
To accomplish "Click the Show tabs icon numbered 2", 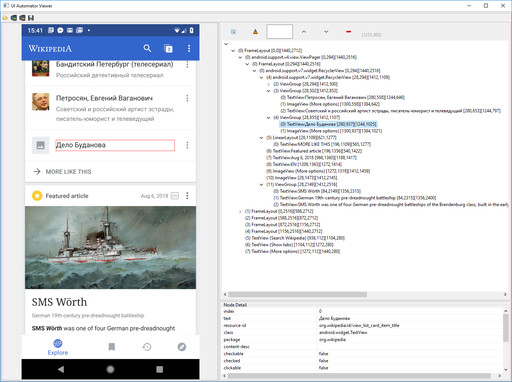I will coord(169,49).
